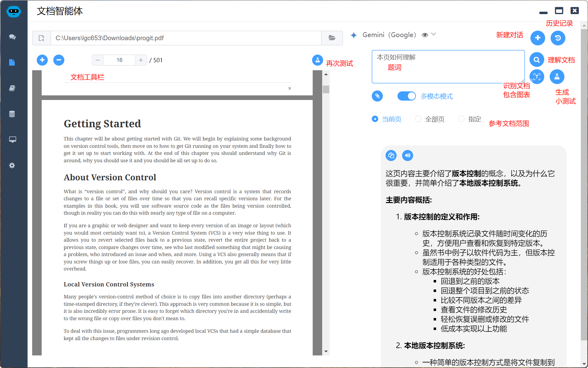Click the PDF viewer scrollbar thumb
The image size is (588, 368).
tap(326, 89)
